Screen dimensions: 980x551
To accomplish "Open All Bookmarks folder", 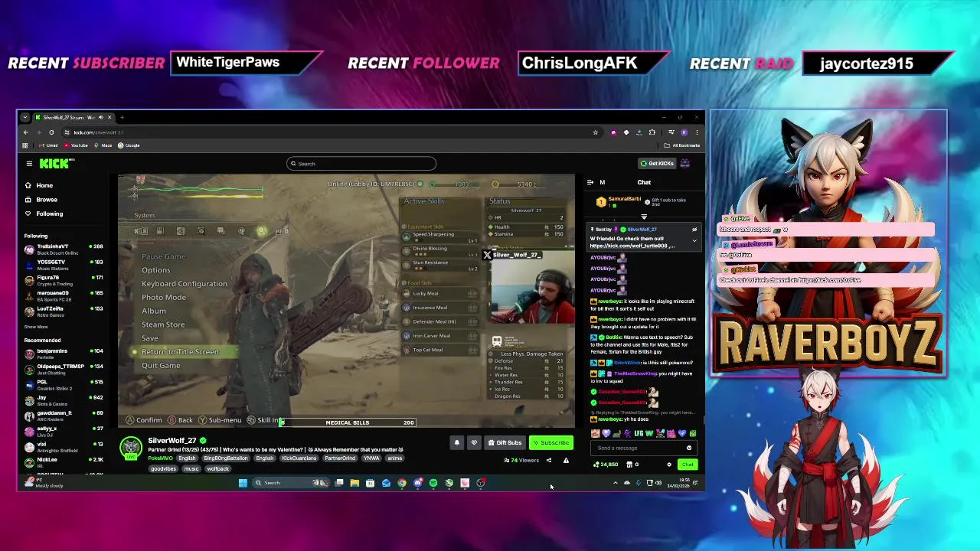I will (x=683, y=145).
